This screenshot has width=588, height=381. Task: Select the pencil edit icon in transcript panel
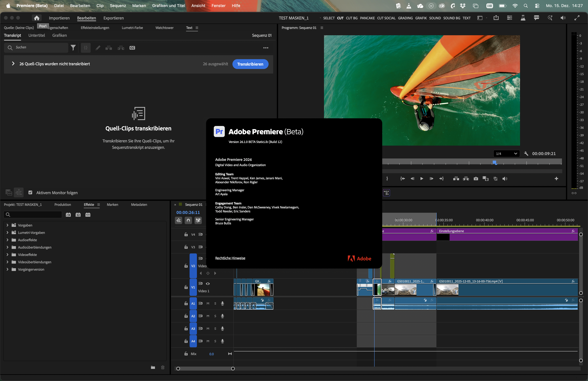point(98,48)
